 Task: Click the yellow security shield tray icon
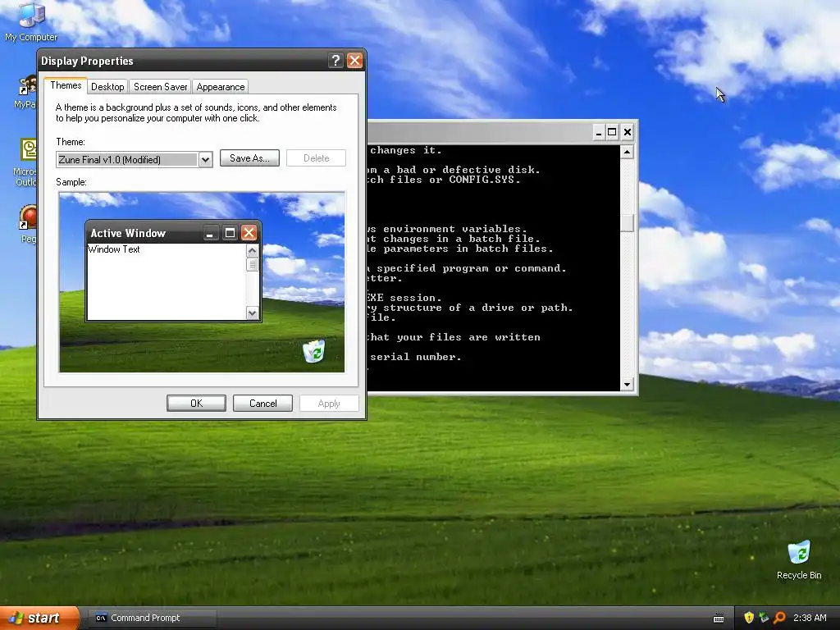click(x=749, y=618)
